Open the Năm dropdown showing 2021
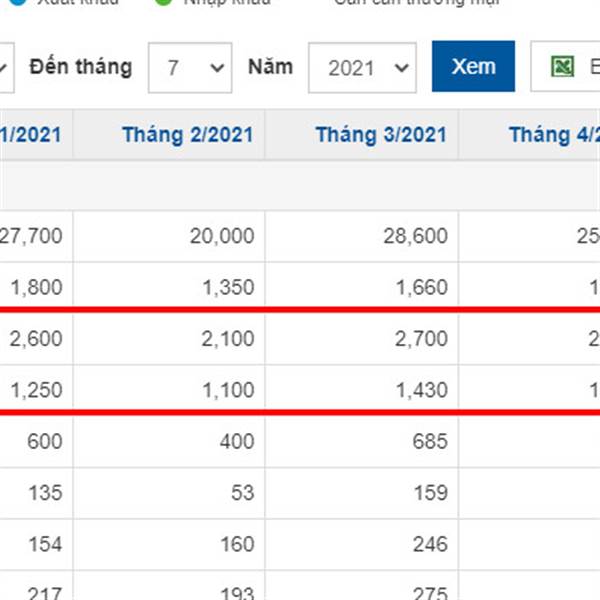Screen dimensions: 600x600 362,68
